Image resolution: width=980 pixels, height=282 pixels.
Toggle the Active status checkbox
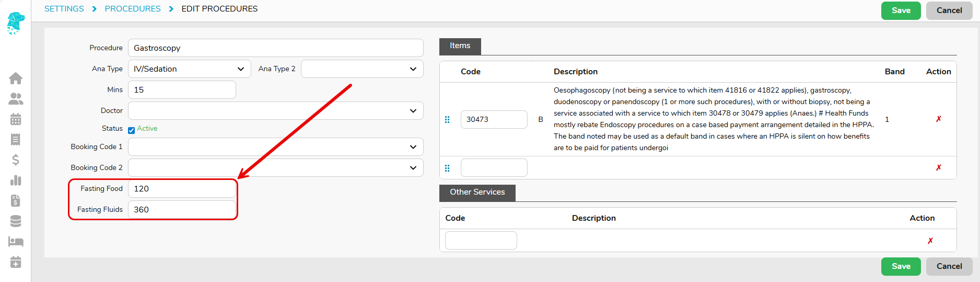tap(132, 130)
